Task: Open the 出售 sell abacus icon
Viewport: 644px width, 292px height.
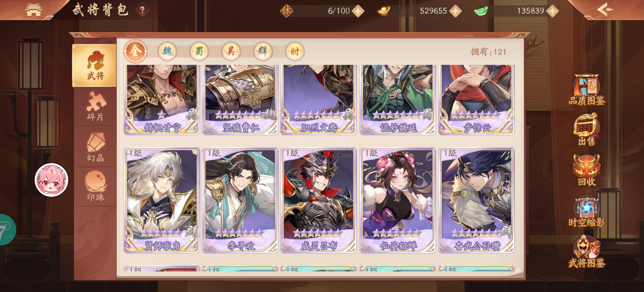Action: pyautogui.click(x=586, y=129)
